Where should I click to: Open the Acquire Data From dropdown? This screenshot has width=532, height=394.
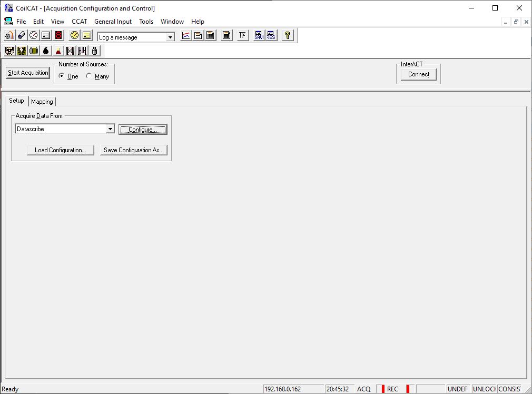tap(110, 129)
